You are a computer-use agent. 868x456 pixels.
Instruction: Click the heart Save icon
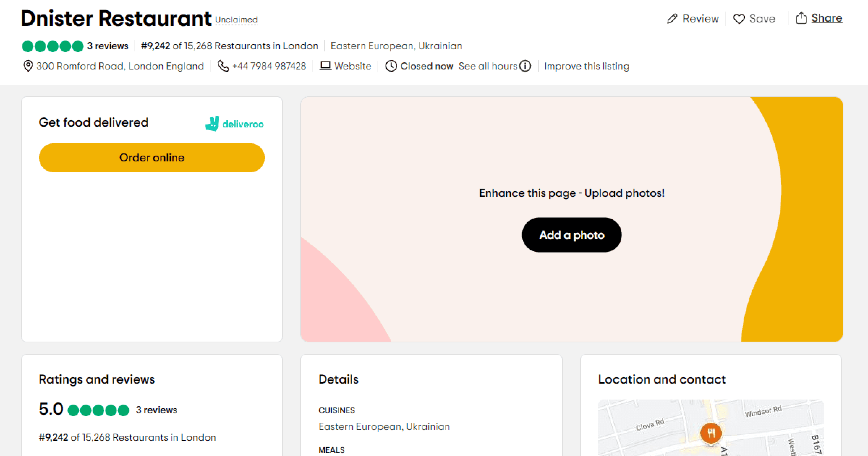[x=739, y=19]
